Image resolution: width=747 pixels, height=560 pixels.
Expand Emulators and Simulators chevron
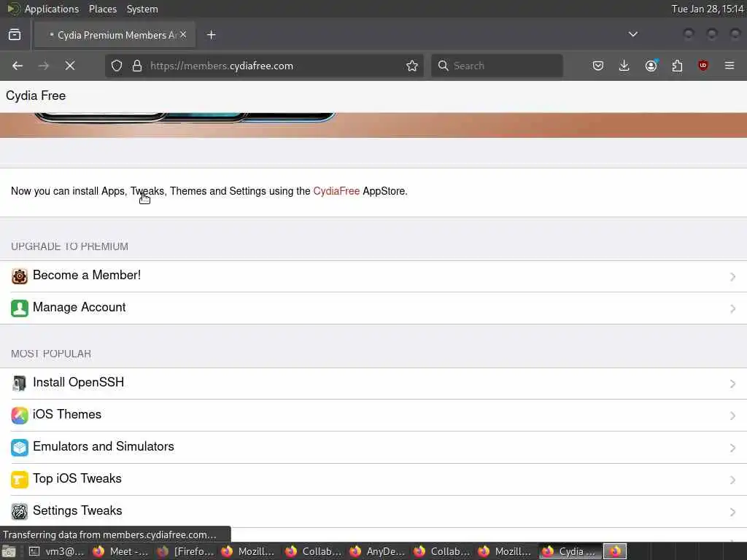pyautogui.click(x=732, y=448)
